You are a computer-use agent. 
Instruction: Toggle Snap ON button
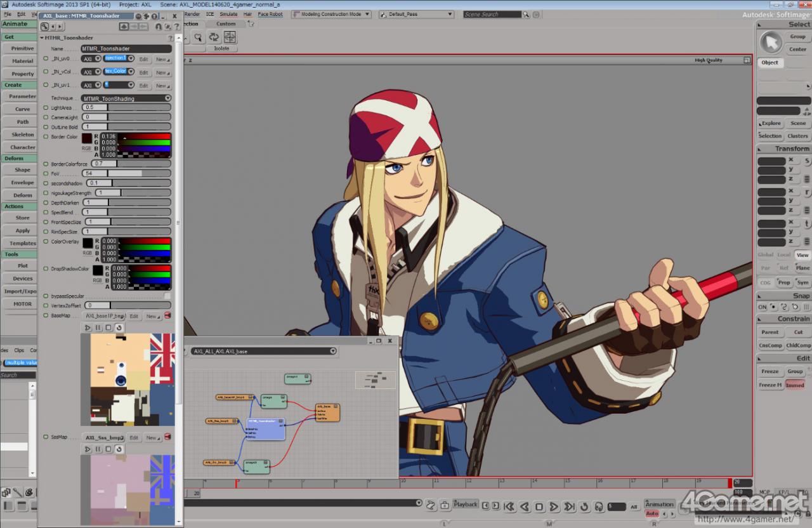pos(763,307)
